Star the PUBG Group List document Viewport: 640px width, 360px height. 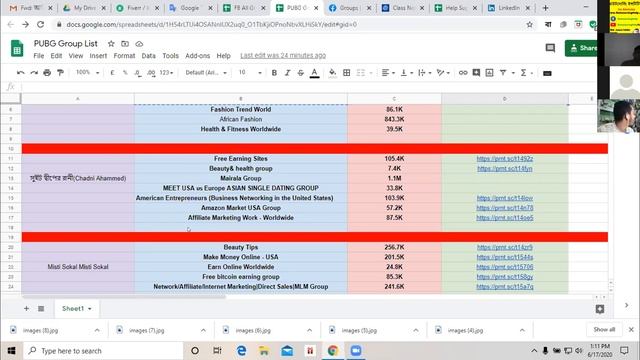tap(111, 44)
